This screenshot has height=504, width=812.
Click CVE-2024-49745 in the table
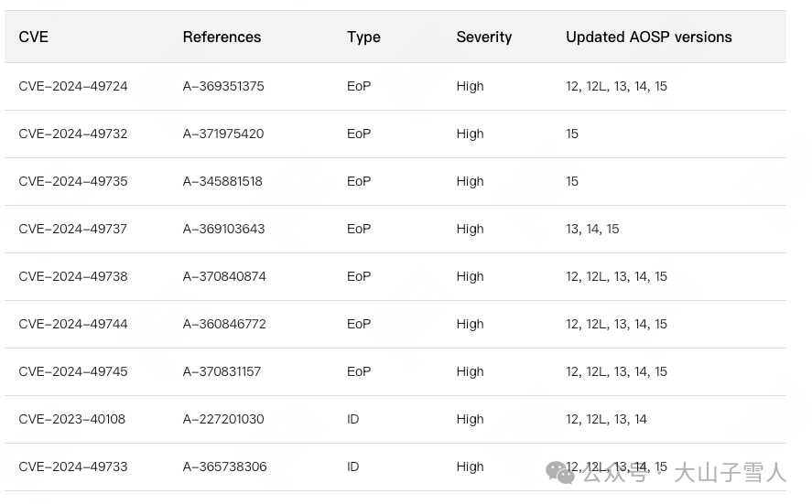tap(73, 371)
